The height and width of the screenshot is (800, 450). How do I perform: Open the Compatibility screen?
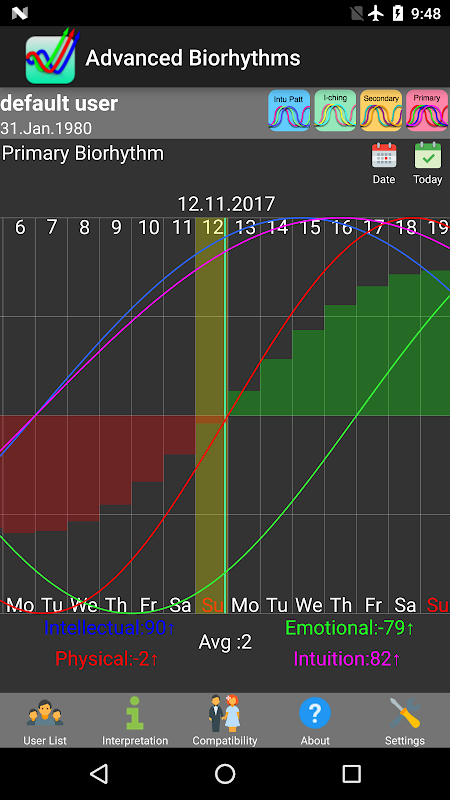tap(224, 721)
